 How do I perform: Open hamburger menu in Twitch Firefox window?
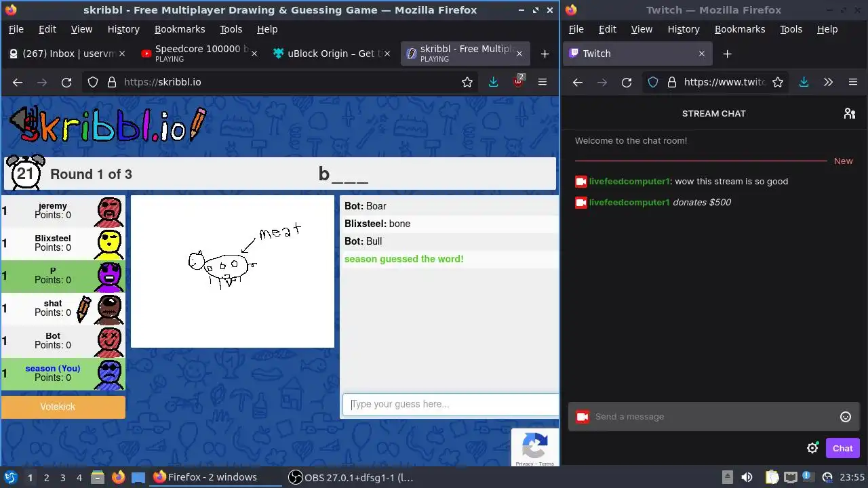click(x=853, y=82)
